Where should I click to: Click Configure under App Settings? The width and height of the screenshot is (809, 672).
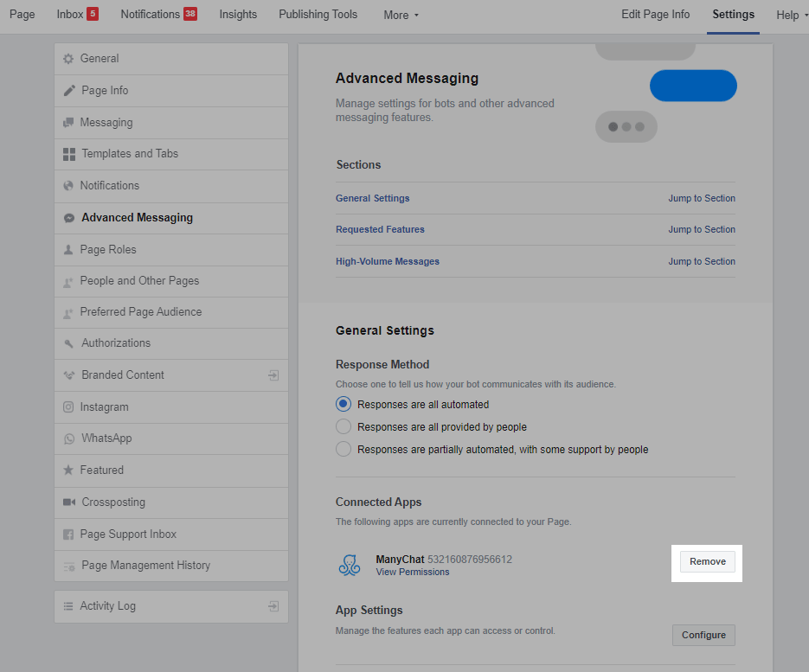point(703,635)
